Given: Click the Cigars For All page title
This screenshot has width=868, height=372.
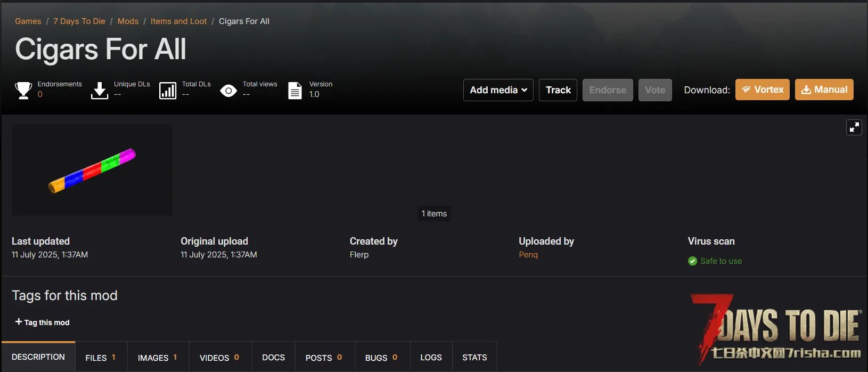Looking at the screenshot, I should (x=101, y=49).
